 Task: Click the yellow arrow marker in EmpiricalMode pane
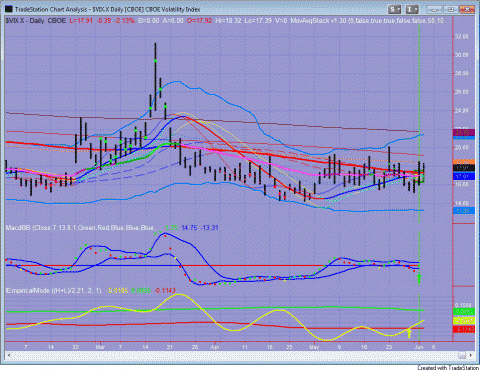point(409,333)
